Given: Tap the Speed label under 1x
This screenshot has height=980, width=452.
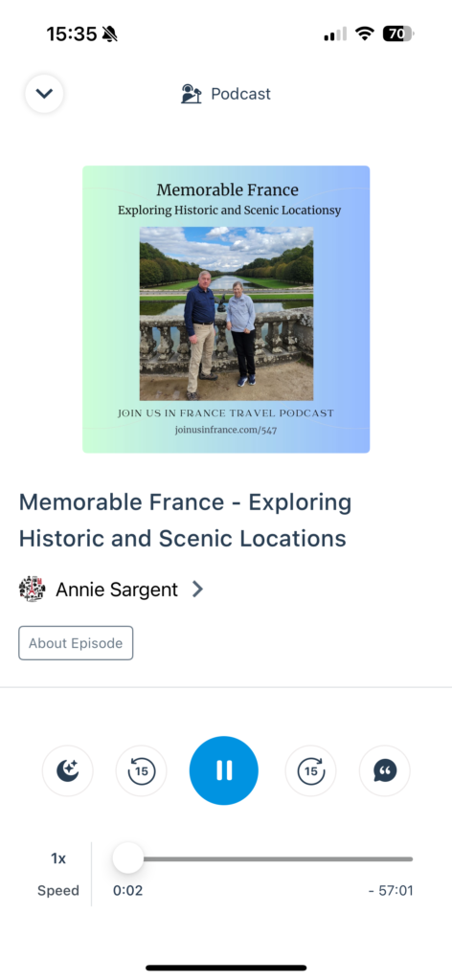Looking at the screenshot, I should [58, 891].
